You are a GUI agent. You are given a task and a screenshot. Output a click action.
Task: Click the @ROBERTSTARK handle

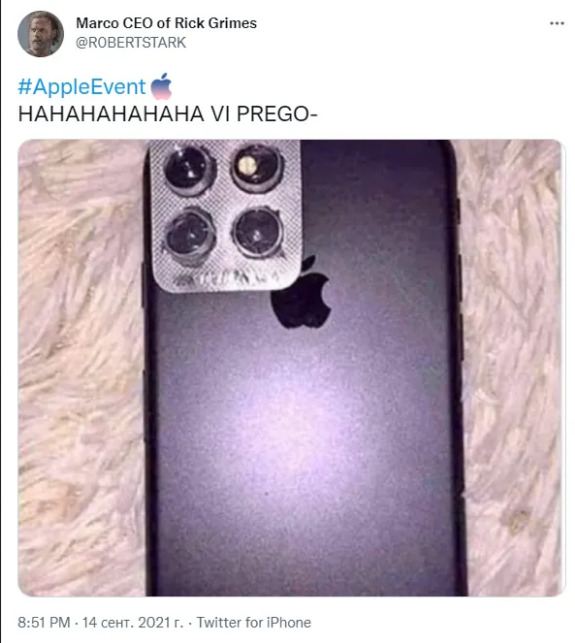tap(131, 43)
